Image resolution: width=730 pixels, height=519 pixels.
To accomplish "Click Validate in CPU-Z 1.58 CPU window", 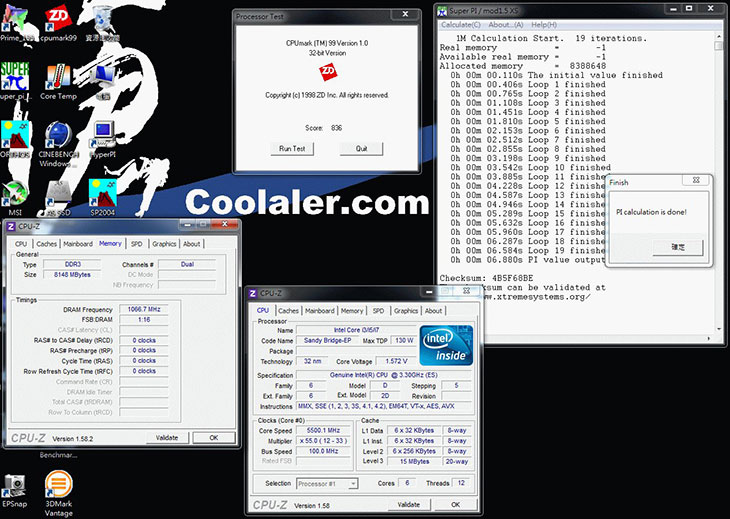I will point(409,505).
